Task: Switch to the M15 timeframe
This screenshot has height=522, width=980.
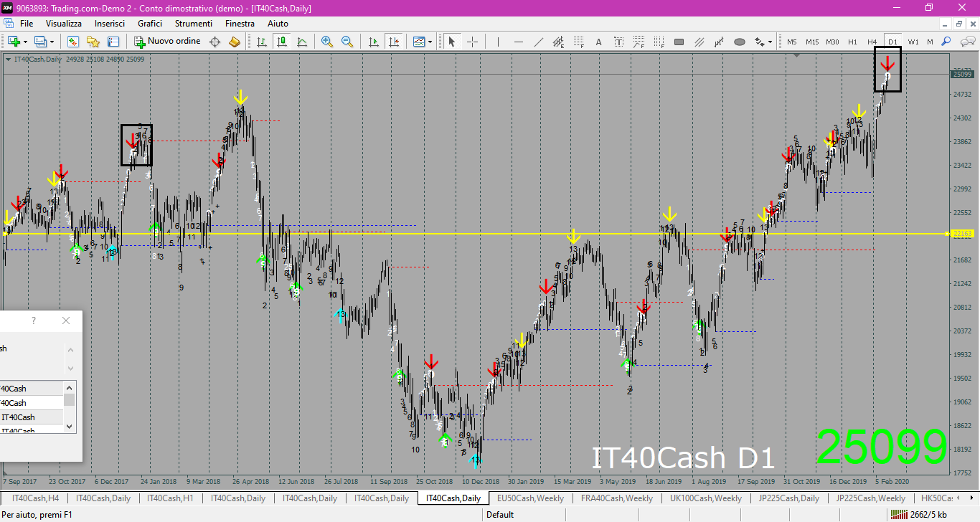Action: (811, 42)
